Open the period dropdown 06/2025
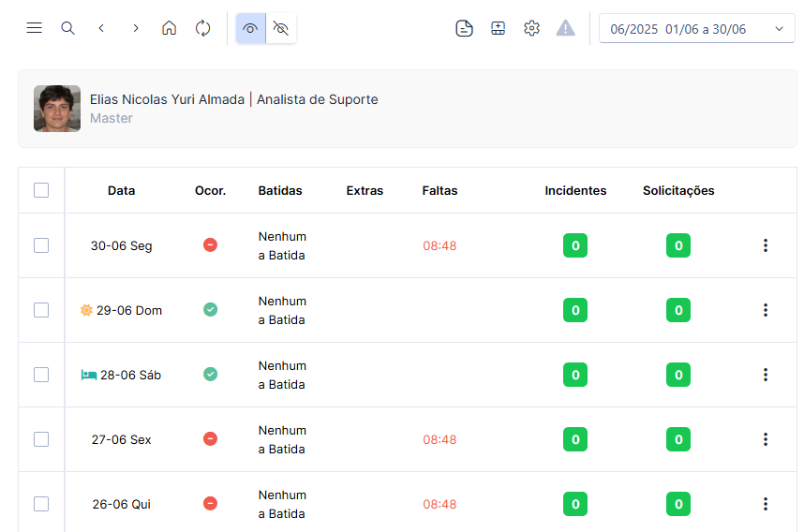 pos(697,29)
